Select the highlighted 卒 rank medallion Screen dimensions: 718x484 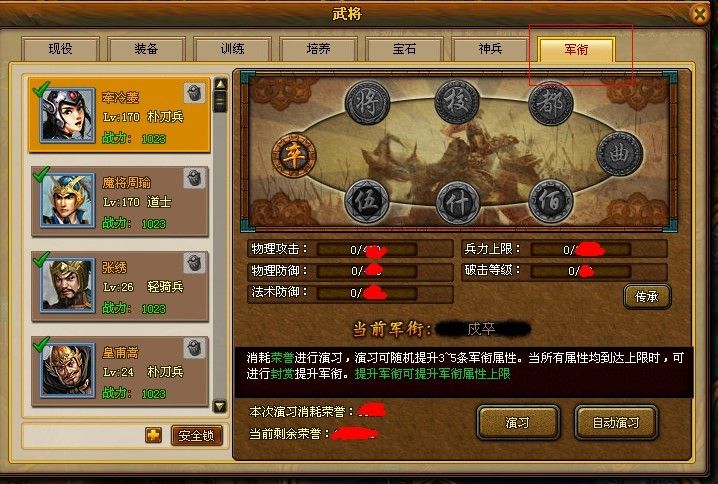point(294,155)
